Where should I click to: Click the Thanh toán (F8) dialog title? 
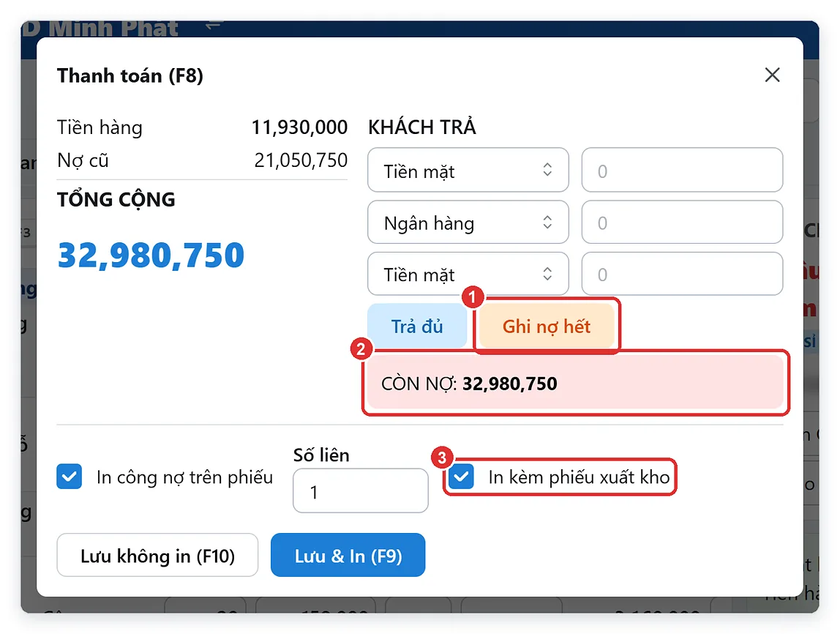[x=130, y=75]
